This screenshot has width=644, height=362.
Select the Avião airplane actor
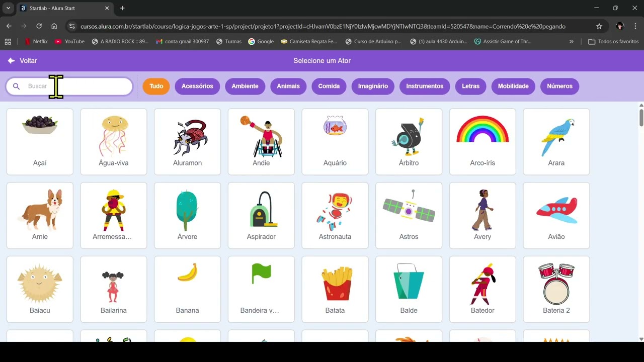tap(556, 216)
